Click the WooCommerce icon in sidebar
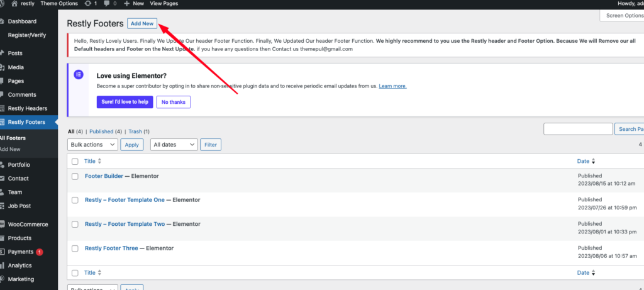Viewport: 644px width, 290px height. pos(2,225)
